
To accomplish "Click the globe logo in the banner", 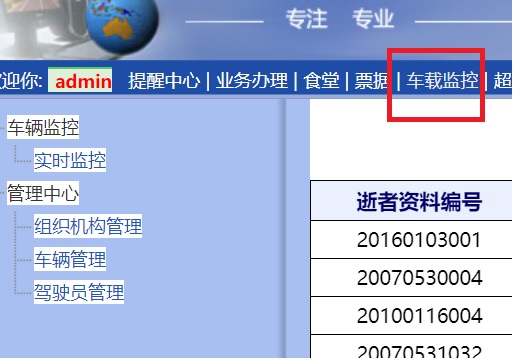I will click(121, 25).
